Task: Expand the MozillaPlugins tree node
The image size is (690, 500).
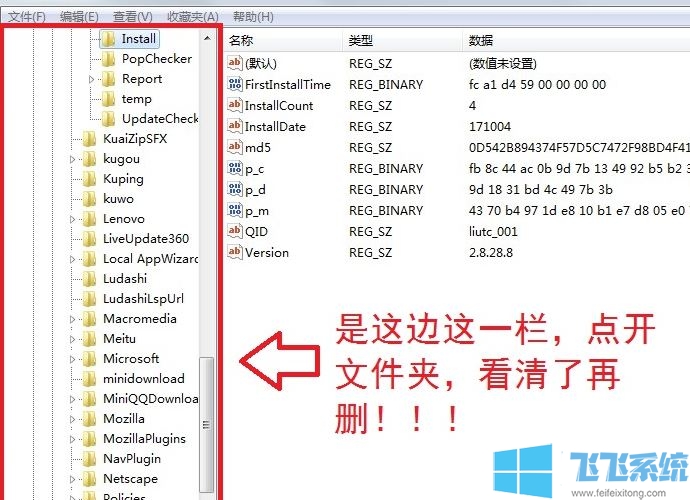Action: pyautogui.click(x=73, y=439)
